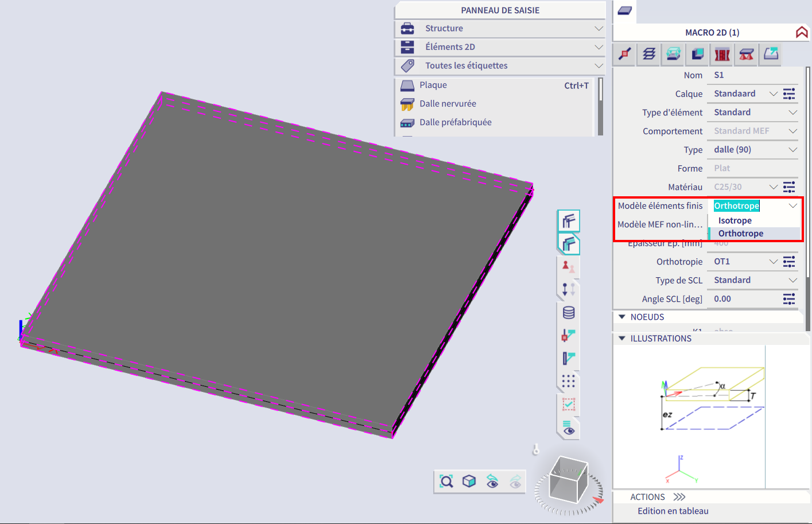The width and height of the screenshot is (812, 524).
Task: Collapse the ILLUSTRATIONS section
Action: coord(621,339)
